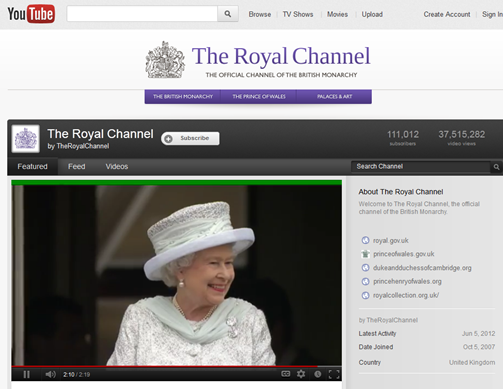Open the Browse link

point(260,14)
